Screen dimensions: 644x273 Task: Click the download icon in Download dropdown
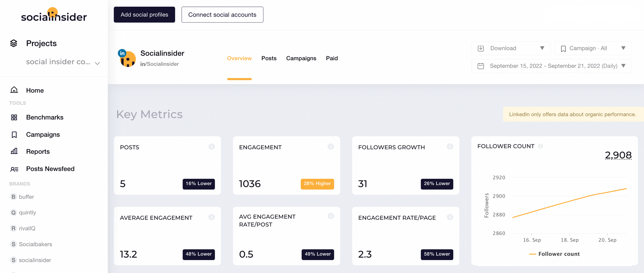coord(481,48)
